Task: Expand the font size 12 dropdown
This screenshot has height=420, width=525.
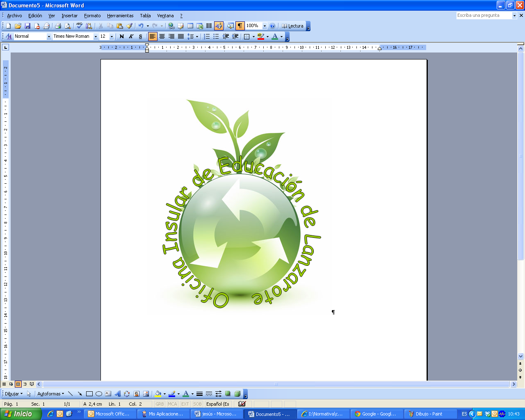Action: click(112, 37)
